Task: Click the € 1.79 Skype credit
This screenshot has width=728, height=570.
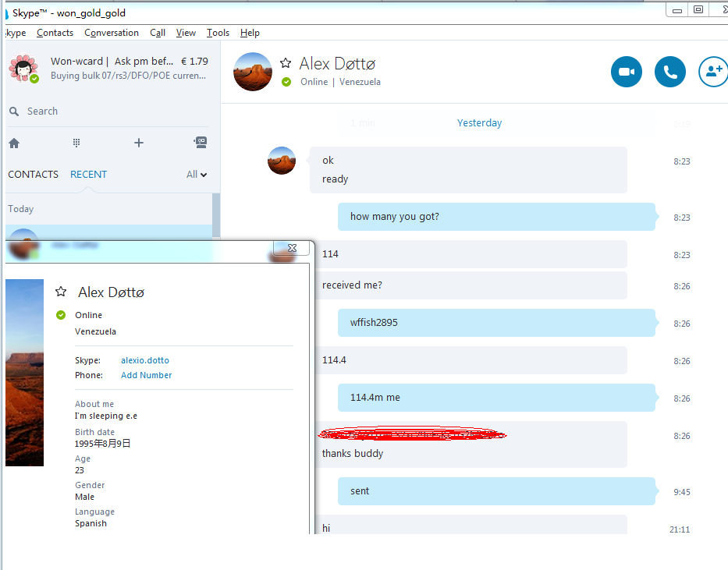Action: point(194,62)
